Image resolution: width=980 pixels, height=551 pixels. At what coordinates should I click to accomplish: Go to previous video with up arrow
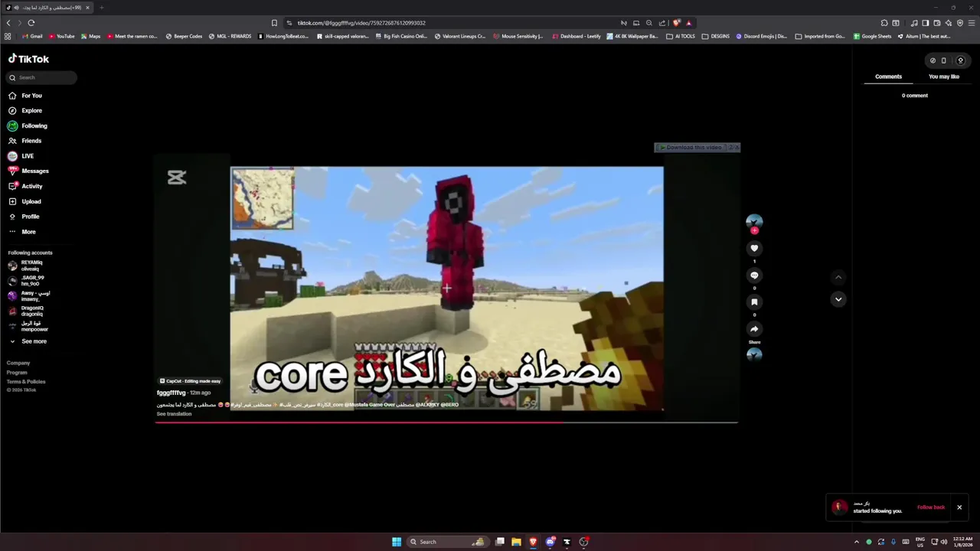click(x=838, y=277)
